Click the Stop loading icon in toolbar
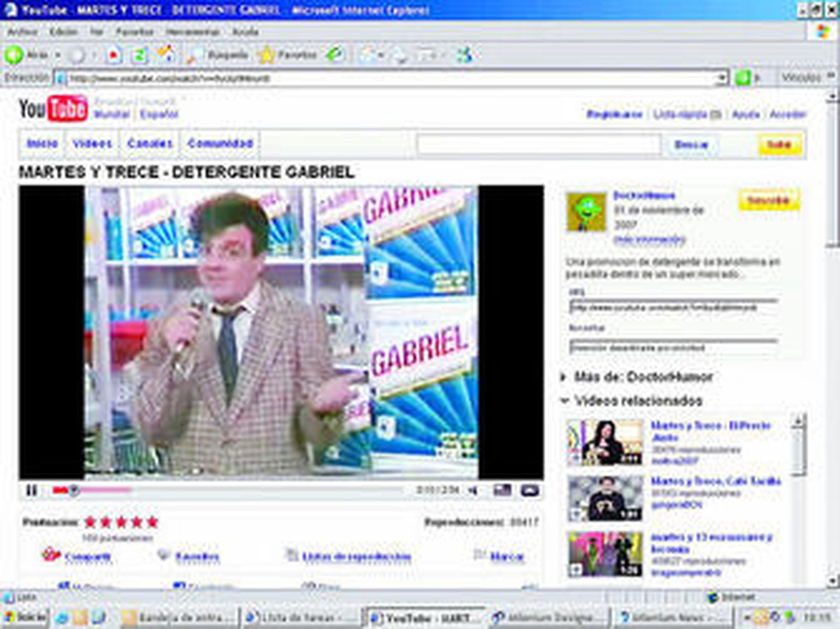 [114, 55]
